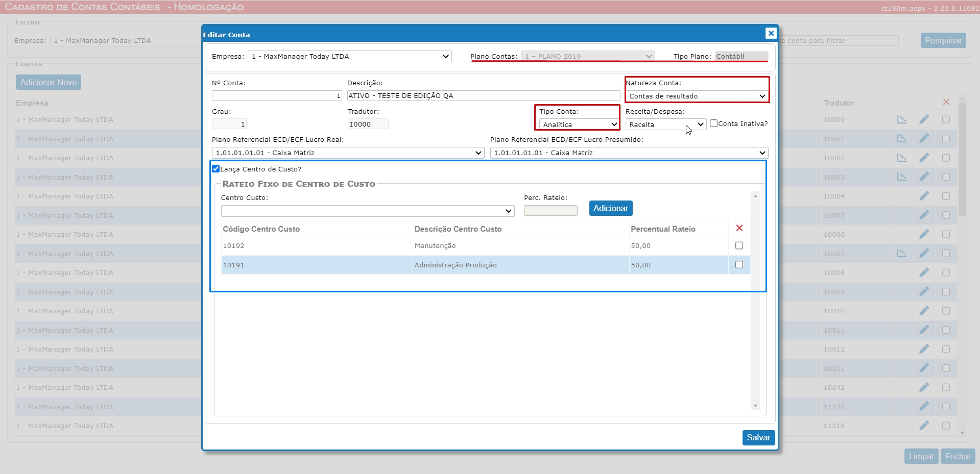Click the Tradutor field showing 10000
980x474 pixels.
tap(368, 124)
